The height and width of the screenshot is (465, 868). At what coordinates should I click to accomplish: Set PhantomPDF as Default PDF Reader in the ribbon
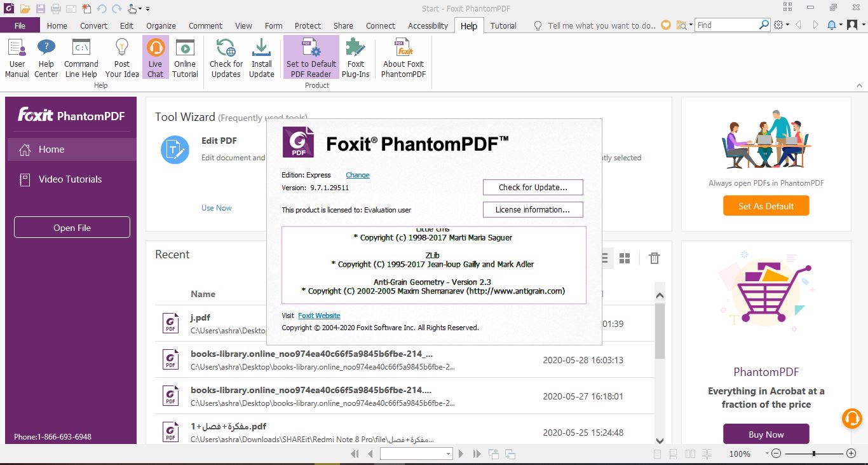pyautogui.click(x=311, y=57)
